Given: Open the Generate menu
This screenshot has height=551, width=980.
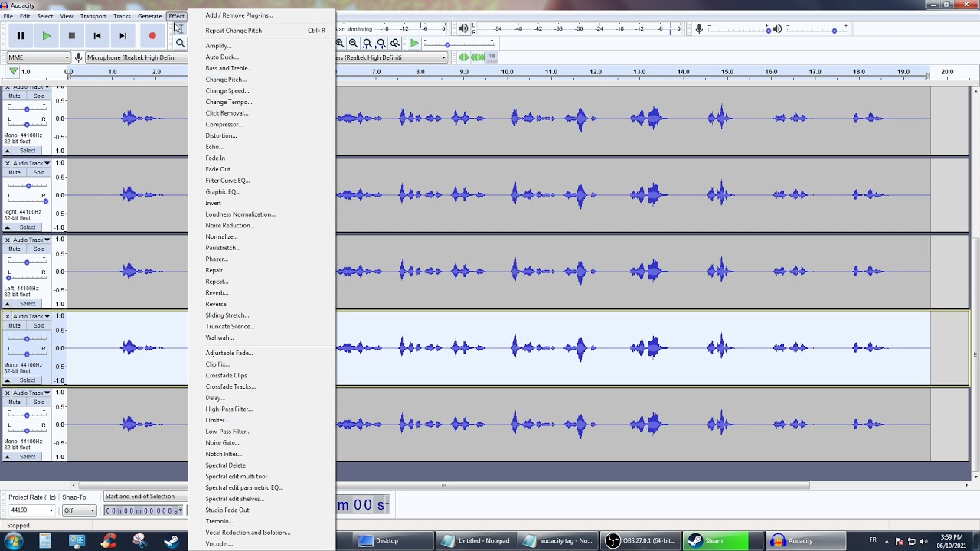Looking at the screenshot, I should point(149,16).
